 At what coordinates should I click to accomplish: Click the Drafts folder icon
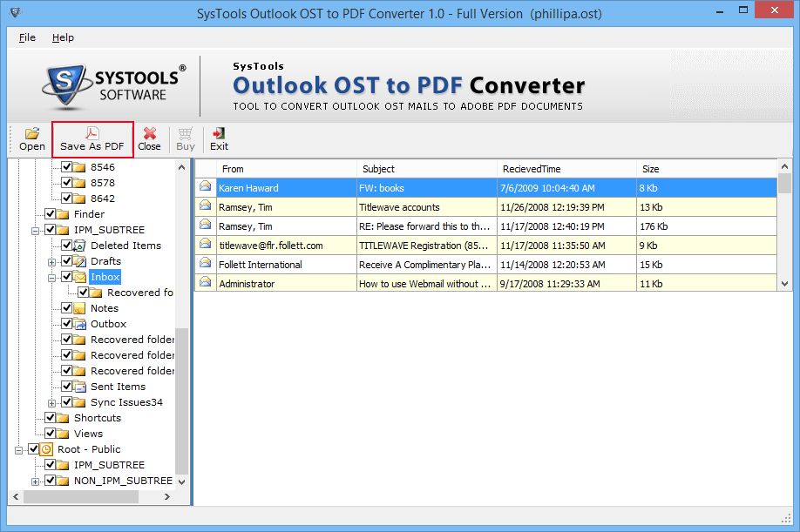[79, 261]
